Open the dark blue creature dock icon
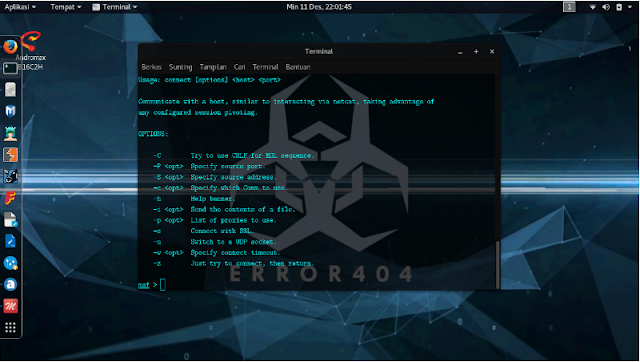 (x=10, y=176)
